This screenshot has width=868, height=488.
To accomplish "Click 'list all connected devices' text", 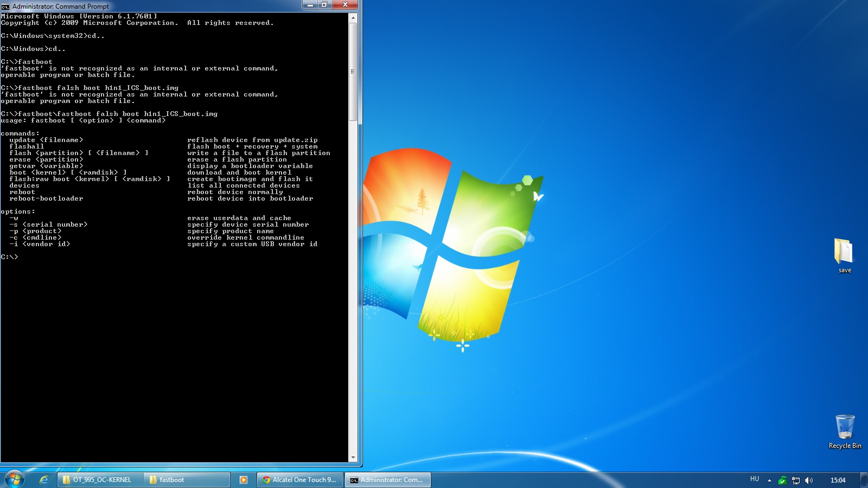I will click(244, 185).
